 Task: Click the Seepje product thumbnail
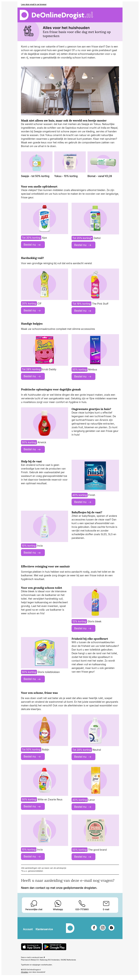click(x=37, y=162)
